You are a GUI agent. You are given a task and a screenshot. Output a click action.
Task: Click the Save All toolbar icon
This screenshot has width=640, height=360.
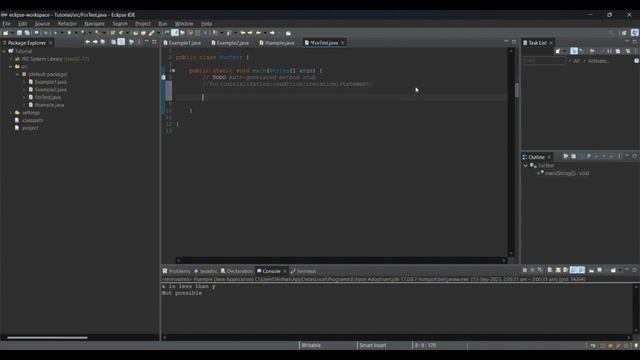[27, 33]
